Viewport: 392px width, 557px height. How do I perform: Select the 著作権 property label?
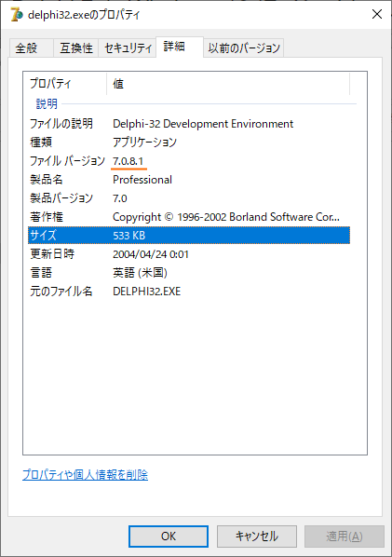(47, 217)
